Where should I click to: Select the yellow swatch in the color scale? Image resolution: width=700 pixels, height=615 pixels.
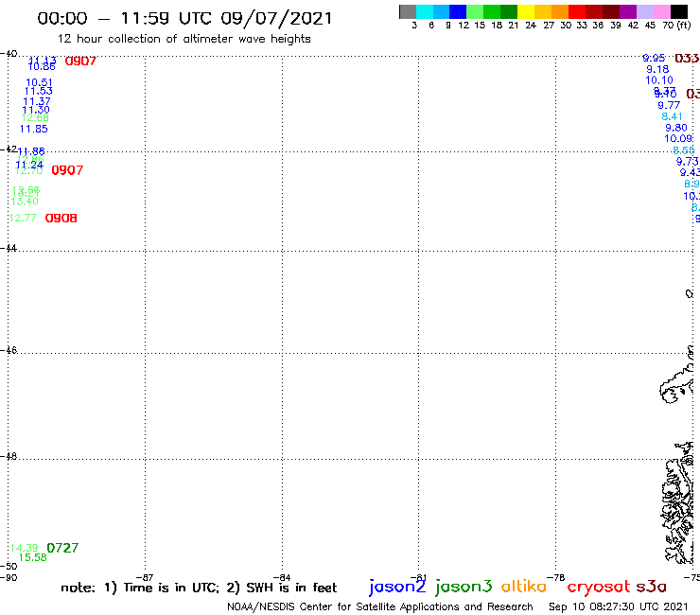click(x=526, y=11)
